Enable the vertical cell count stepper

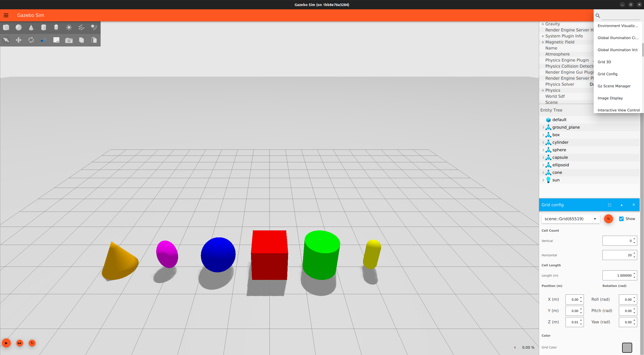pos(634,240)
